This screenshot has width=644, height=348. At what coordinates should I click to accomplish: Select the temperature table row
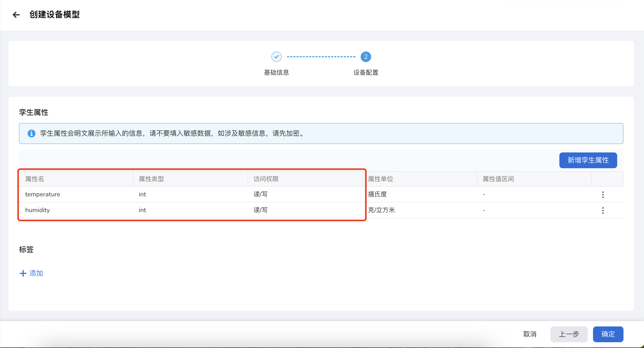point(184,194)
